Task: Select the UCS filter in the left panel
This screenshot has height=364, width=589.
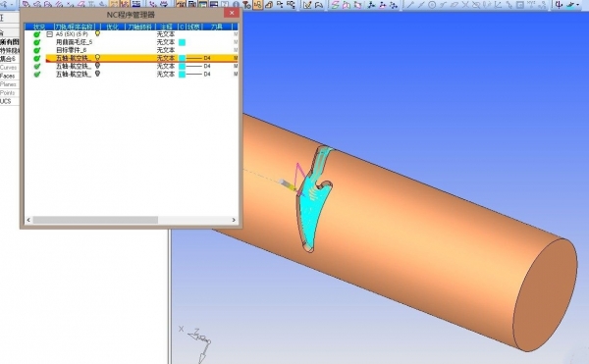Action: point(6,101)
